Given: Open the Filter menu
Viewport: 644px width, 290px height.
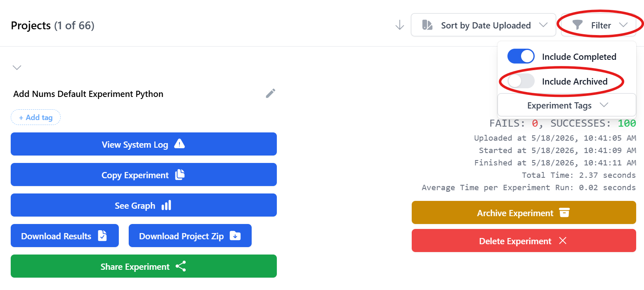Looking at the screenshot, I should click(599, 25).
